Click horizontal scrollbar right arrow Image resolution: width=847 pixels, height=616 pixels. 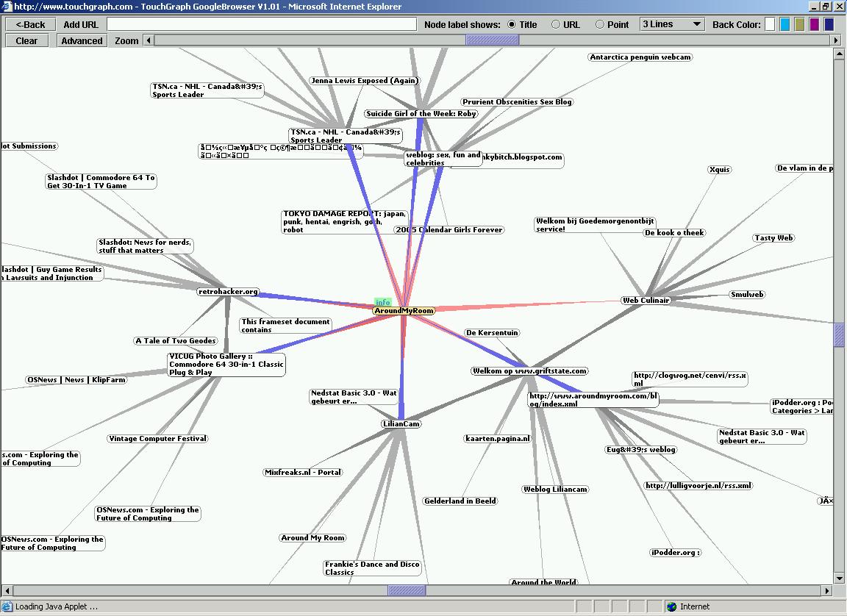pyautogui.click(x=827, y=590)
